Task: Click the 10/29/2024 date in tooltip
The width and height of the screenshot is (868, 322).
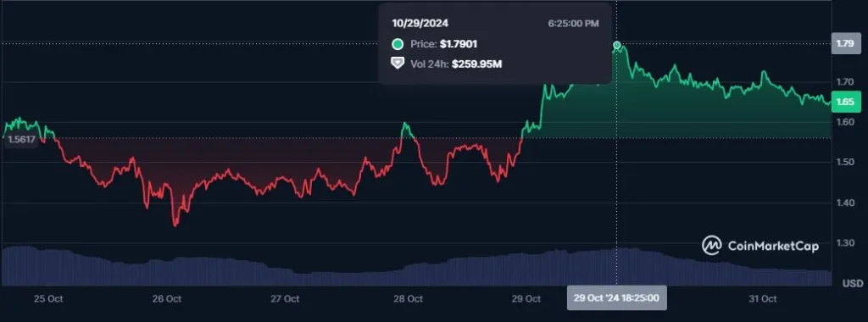Action: pyautogui.click(x=420, y=24)
